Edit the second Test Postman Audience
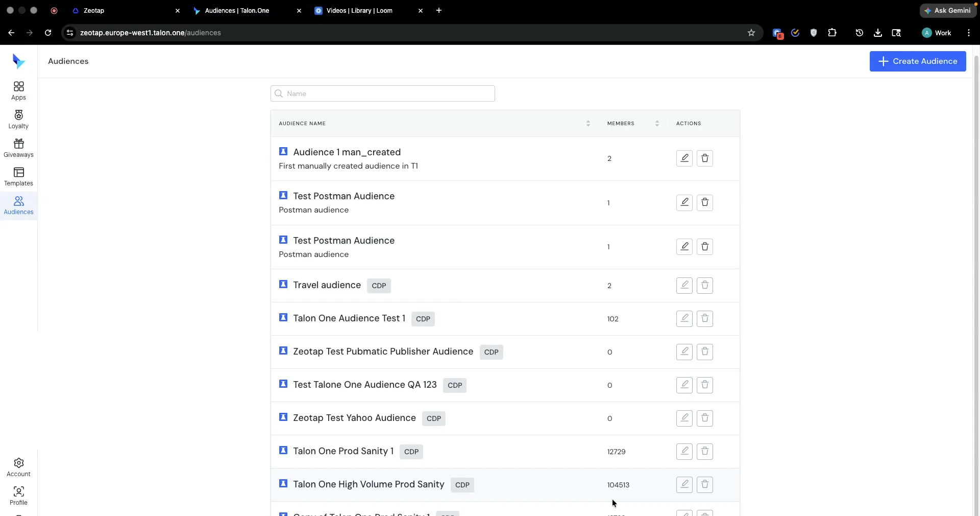 [x=684, y=247]
